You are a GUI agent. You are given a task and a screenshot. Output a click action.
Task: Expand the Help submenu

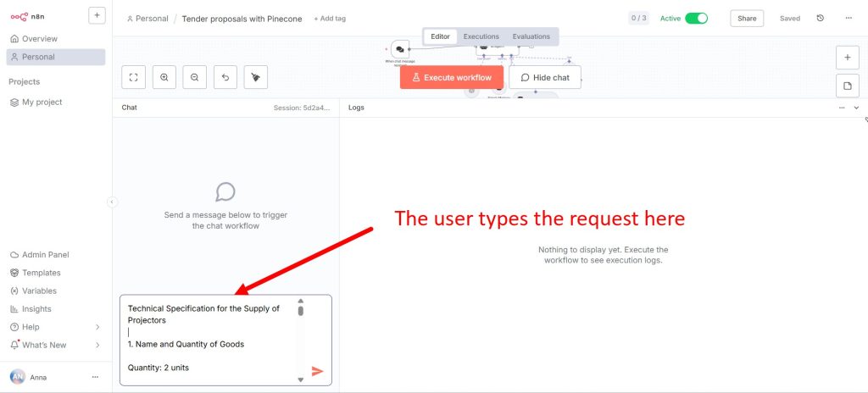click(97, 327)
